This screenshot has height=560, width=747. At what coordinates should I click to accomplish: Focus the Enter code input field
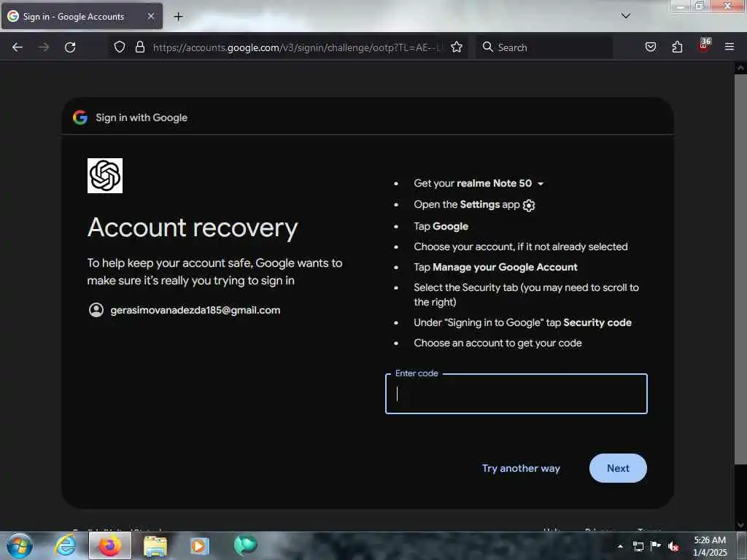tap(516, 394)
